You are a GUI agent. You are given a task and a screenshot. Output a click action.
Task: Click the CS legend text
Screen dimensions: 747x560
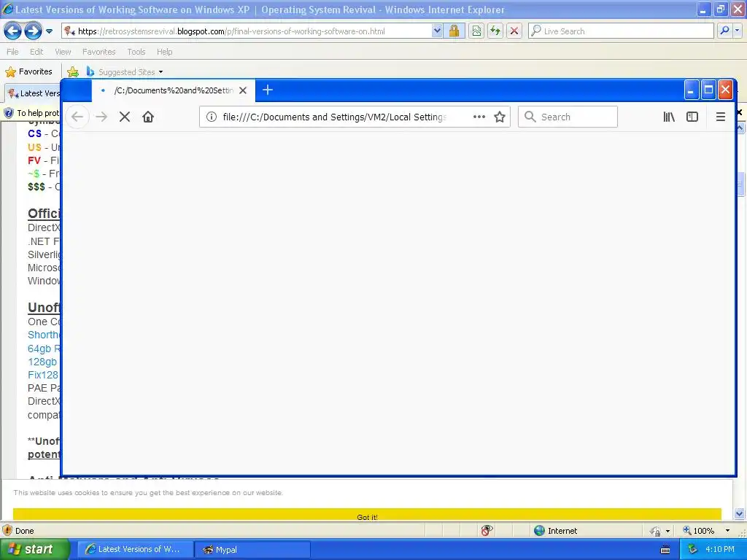35,134
